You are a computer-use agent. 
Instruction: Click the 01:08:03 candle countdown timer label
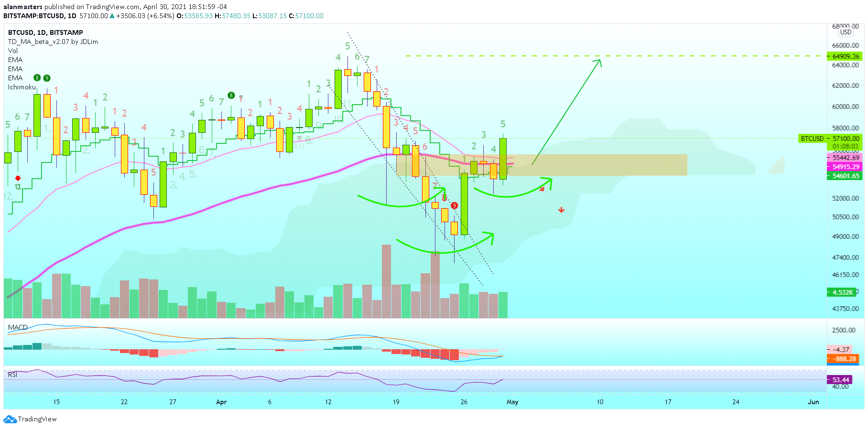pos(846,147)
